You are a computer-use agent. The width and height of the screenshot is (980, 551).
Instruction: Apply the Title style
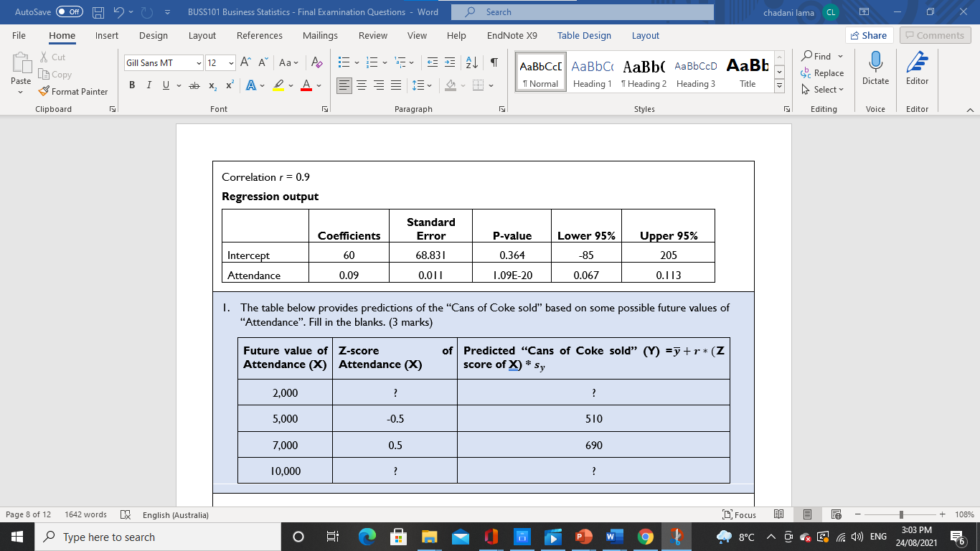(x=747, y=73)
